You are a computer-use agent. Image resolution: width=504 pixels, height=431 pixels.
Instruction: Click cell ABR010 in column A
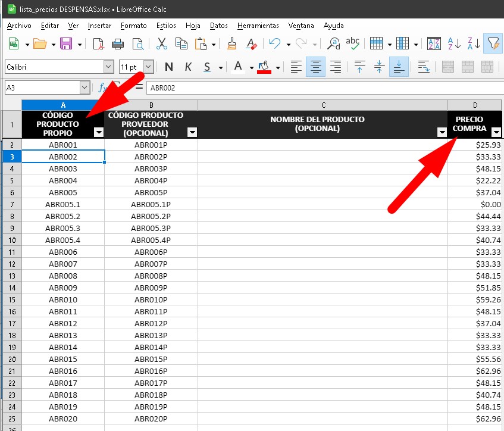63,299
